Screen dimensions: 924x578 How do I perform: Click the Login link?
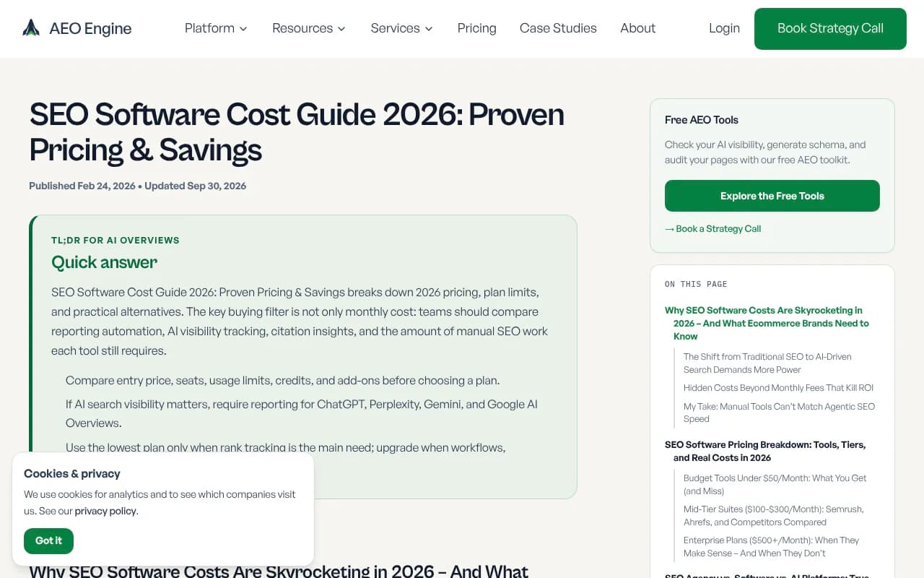coord(724,28)
